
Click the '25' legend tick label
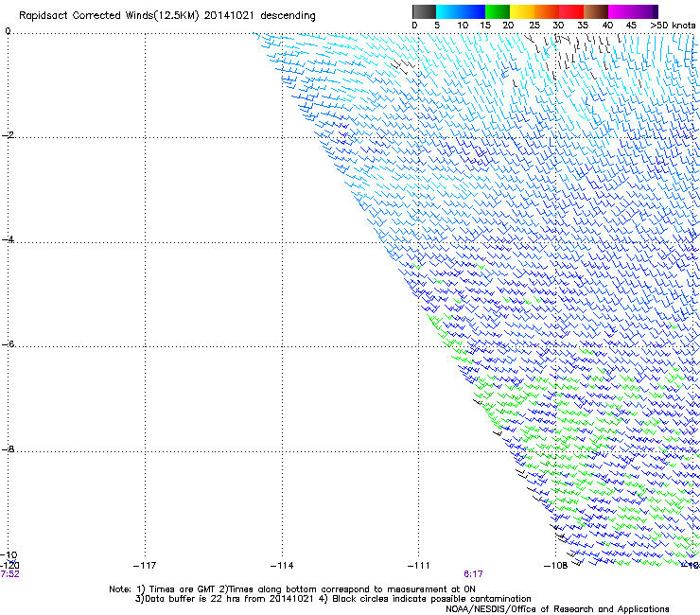[534, 26]
